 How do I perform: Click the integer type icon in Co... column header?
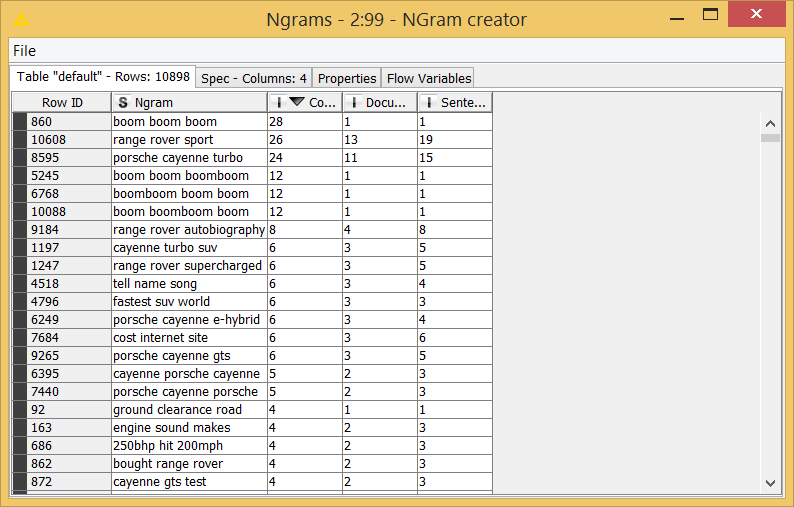click(x=278, y=103)
